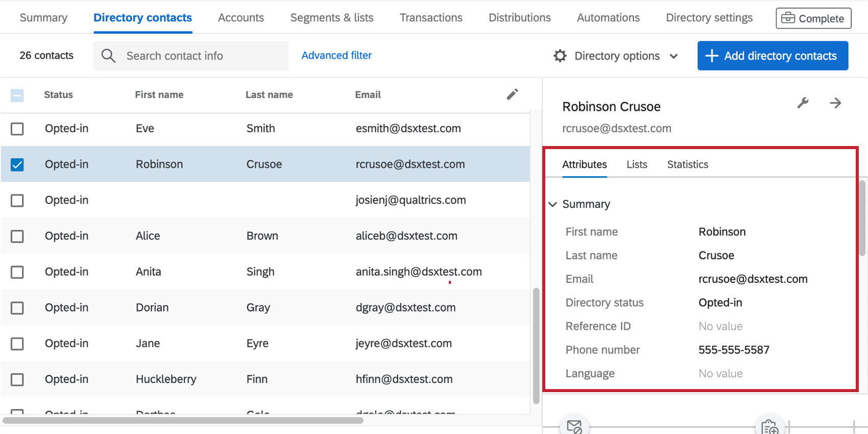Click the email jeyre@dsxtest.com
Screen dimensions: 868x434
404,343
